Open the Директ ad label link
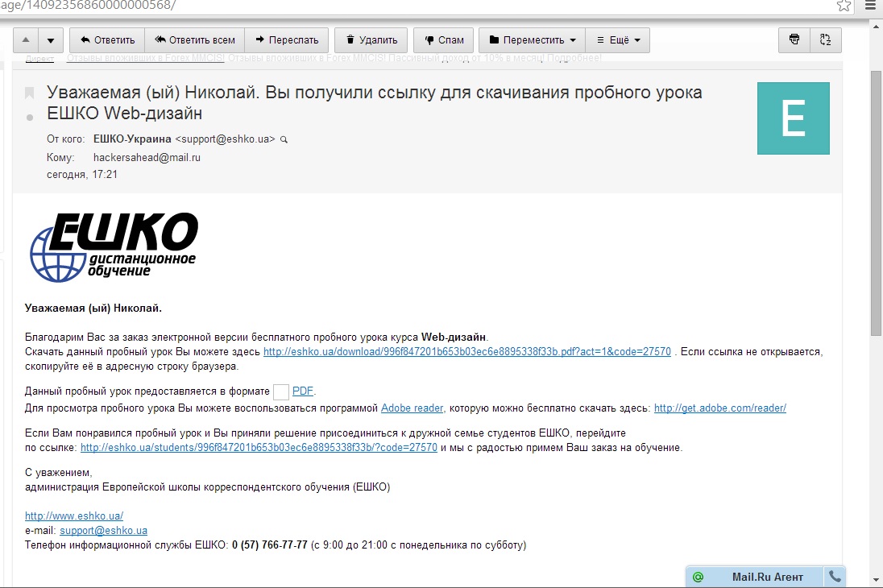This screenshot has width=883, height=588. [40, 59]
